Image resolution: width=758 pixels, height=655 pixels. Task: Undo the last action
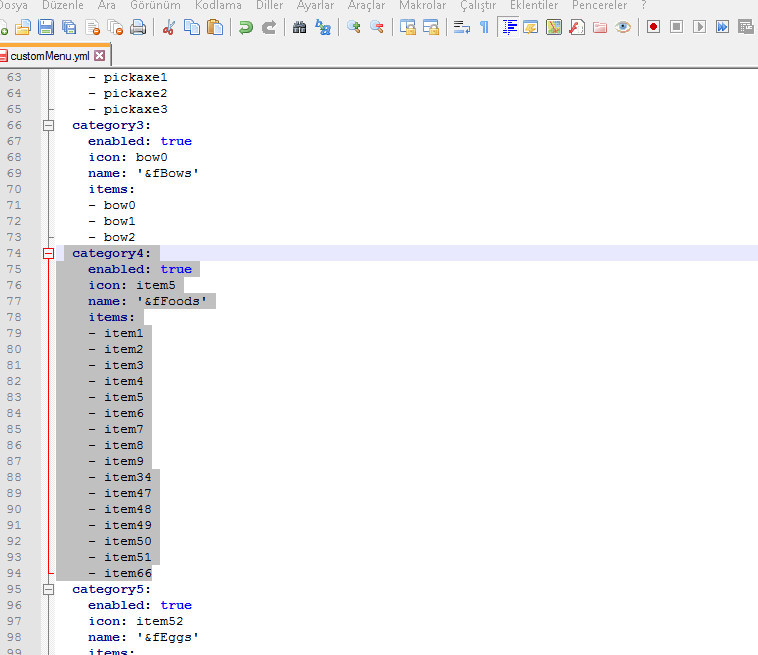click(246, 27)
